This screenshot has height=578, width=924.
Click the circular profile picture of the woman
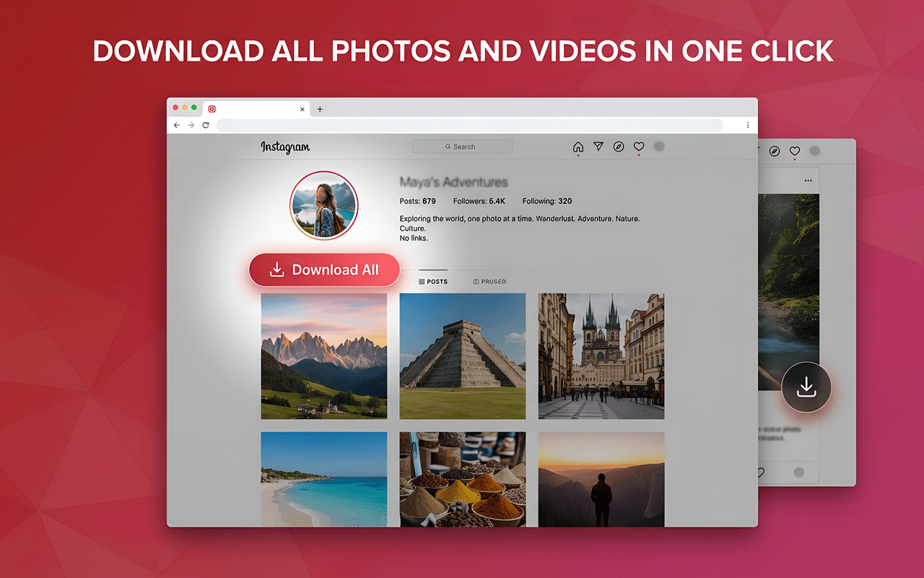click(x=323, y=205)
